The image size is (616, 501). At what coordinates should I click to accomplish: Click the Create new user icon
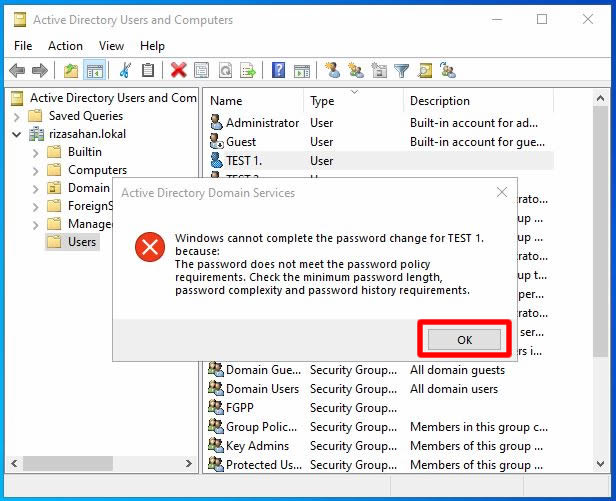pyautogui.click(x=332, y=71)
